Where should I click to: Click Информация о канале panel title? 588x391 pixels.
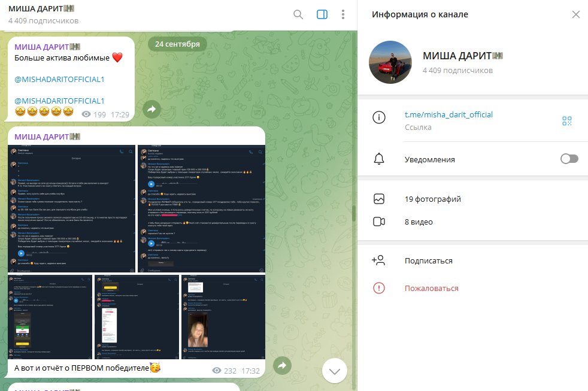(420, 14)
